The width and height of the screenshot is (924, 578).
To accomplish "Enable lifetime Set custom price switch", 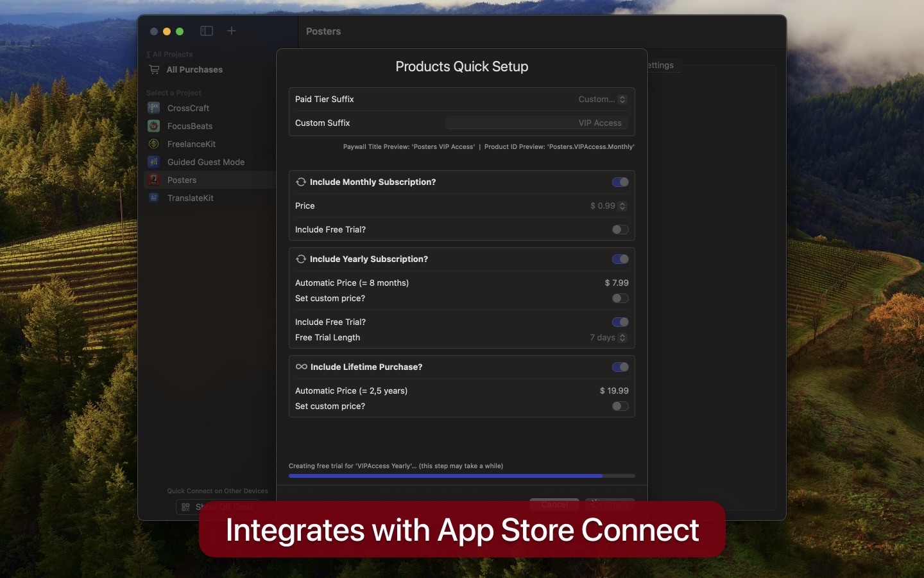I will click(x=620, y=406).
